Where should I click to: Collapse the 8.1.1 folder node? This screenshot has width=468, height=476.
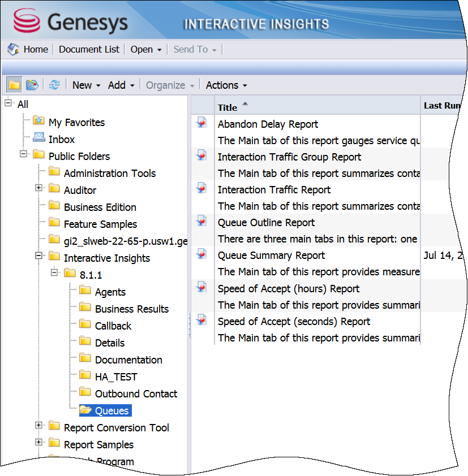point(54,274)
